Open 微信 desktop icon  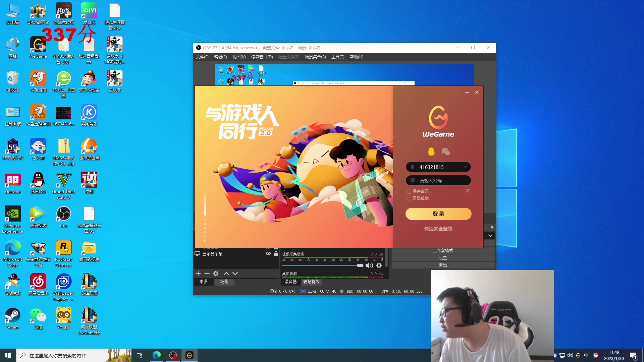38,318
